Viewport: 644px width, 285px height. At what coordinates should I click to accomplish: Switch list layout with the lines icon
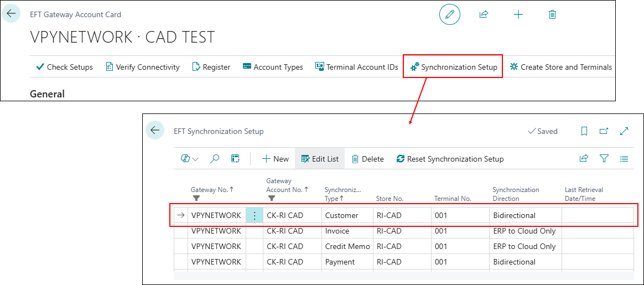pyautogui.click(x=624, y=158)
